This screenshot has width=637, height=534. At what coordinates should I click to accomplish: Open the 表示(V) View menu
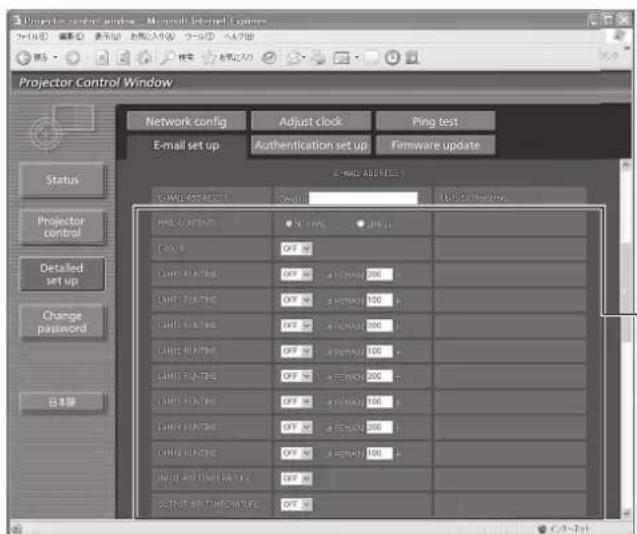pos(108,37)
